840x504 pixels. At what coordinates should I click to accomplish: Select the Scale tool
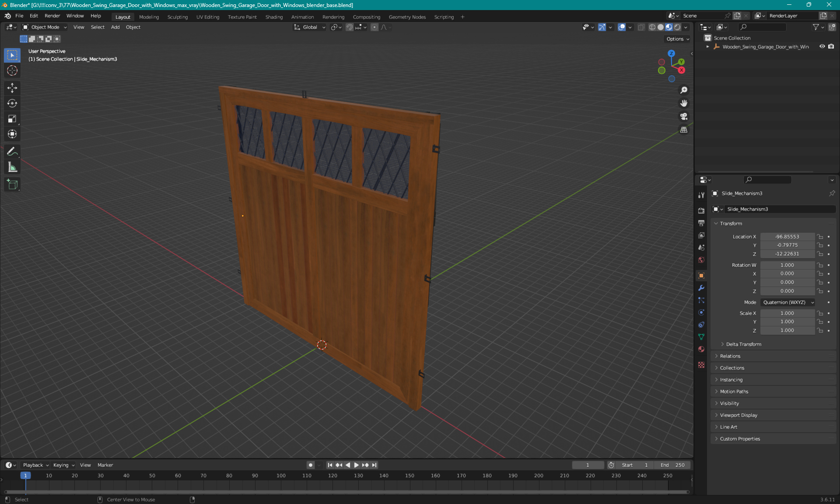[x=12, y=119]
